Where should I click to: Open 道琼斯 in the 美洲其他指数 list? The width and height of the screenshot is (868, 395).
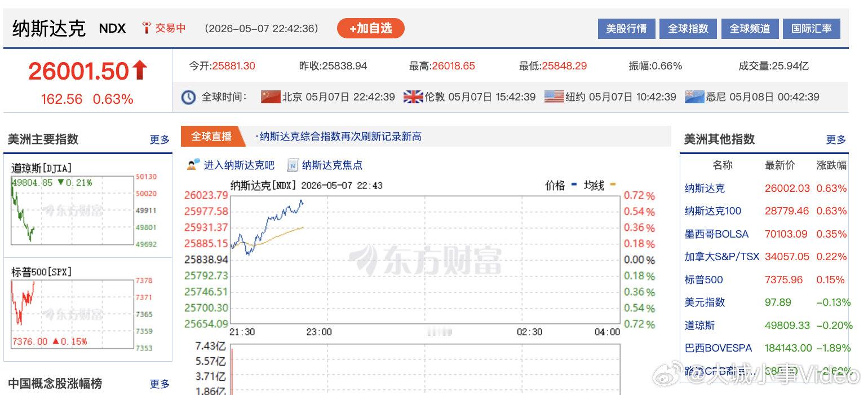tap(699, 325)
